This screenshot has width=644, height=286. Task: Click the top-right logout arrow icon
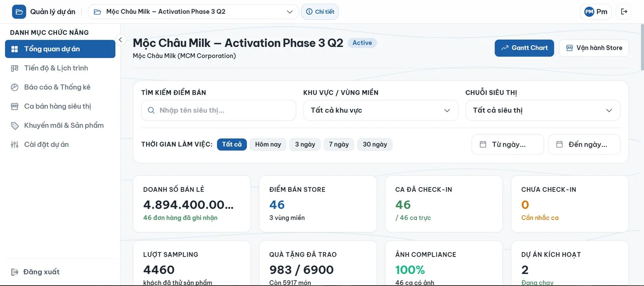click(624, 11)
